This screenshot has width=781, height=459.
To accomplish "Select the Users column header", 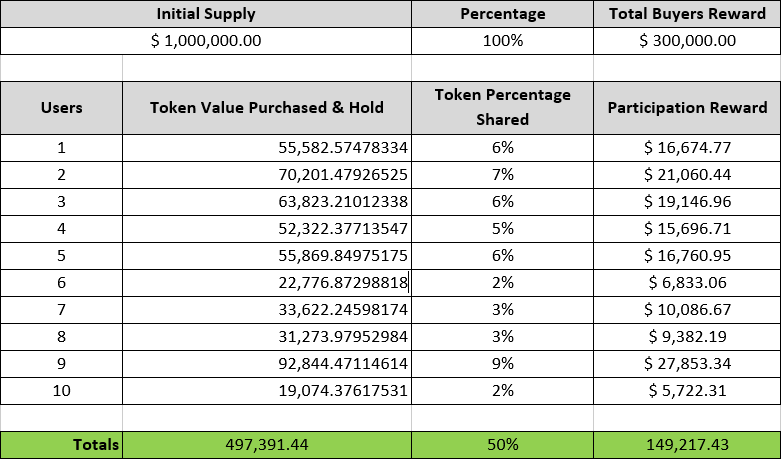I will click(61, 107).
